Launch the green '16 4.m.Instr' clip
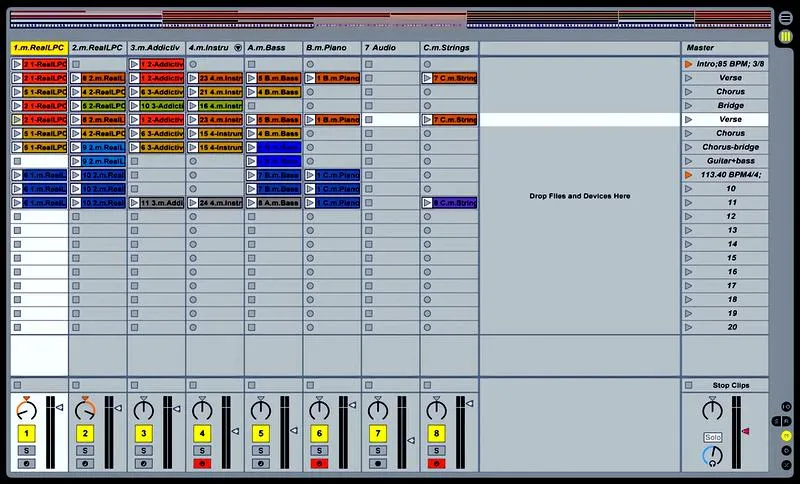 tap(193, 106)
